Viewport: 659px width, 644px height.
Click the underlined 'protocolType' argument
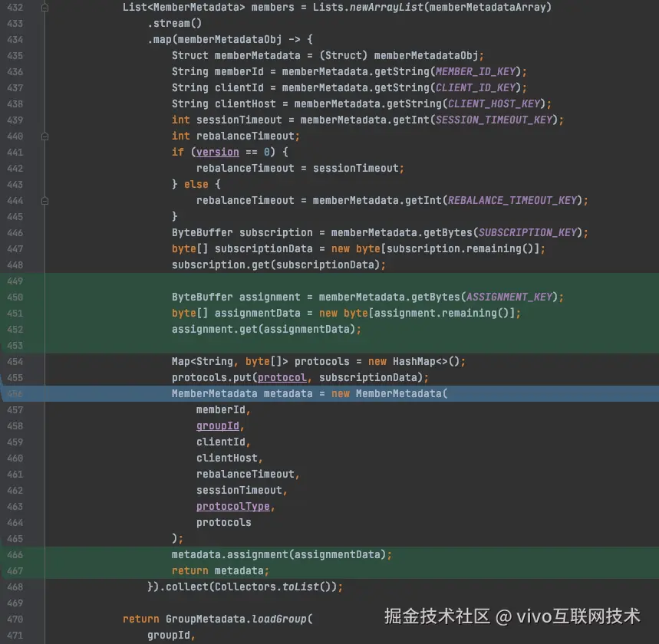[232, 507]
